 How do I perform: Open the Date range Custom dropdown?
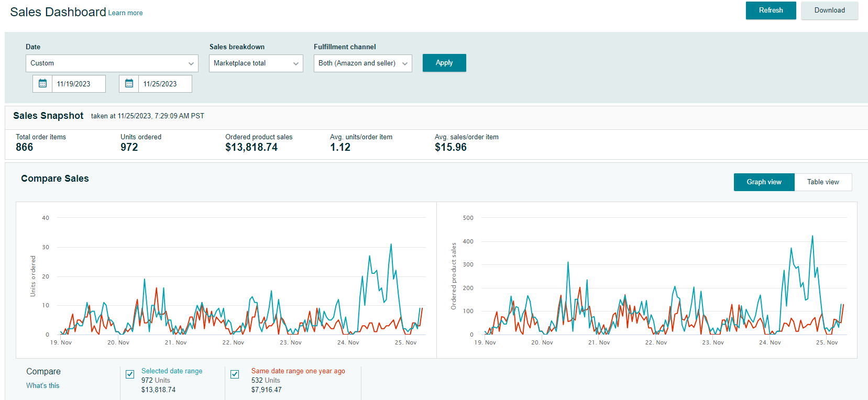coord(112,63)
